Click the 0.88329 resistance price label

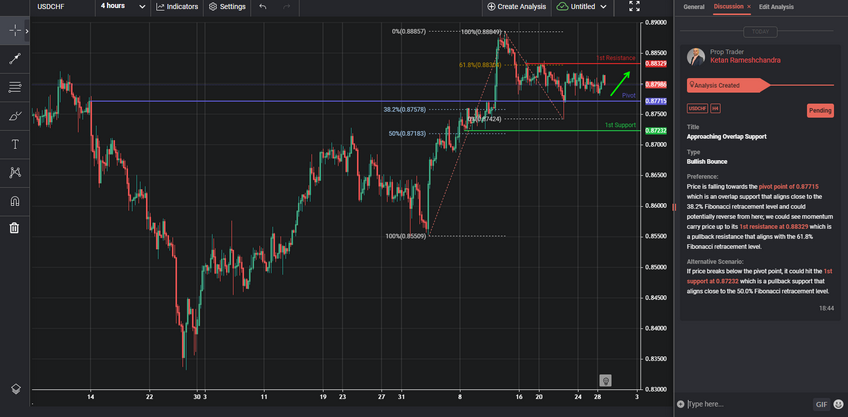pyautogui.click(x=655, y=64)
